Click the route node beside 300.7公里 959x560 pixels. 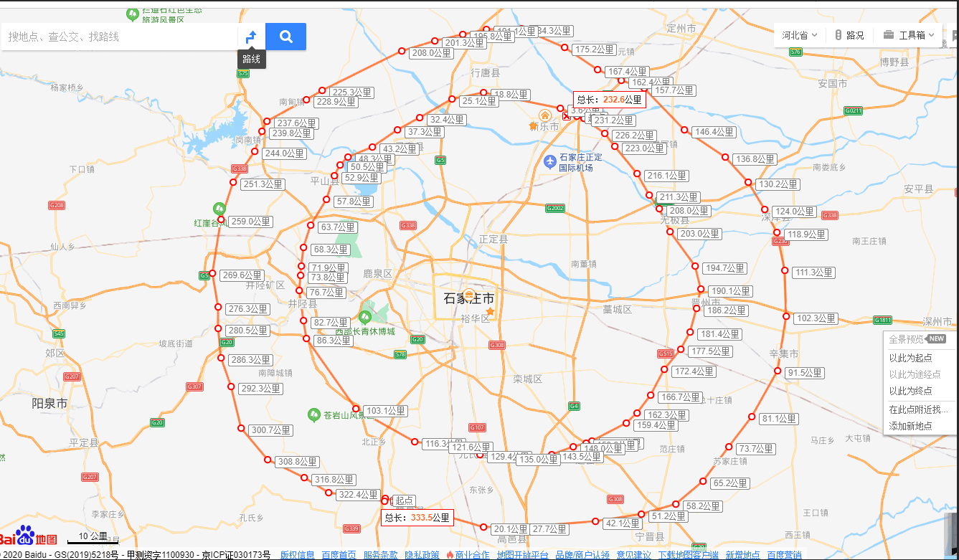241,428
